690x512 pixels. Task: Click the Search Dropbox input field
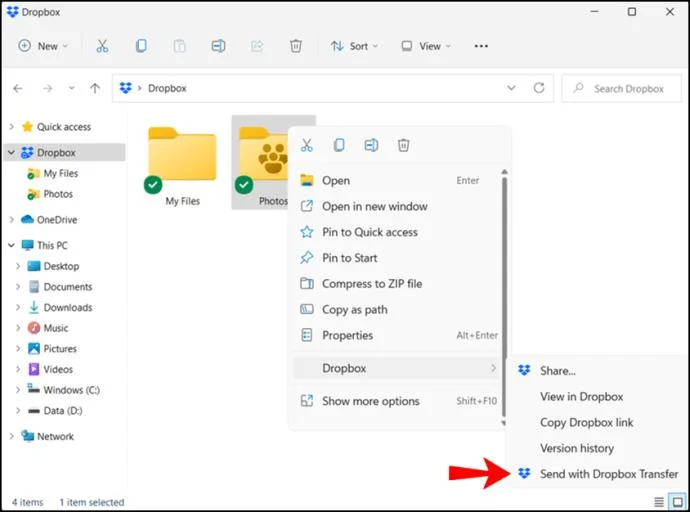(x=622, y=88)
